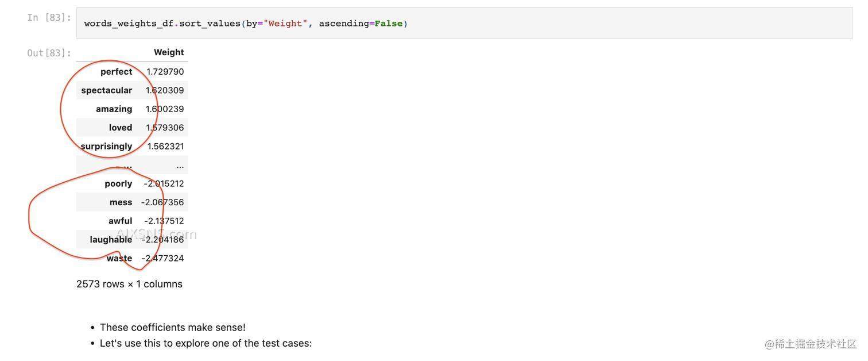Select the 'amazing' index entry
This screenshot has height=361, width=868.
pos(114,109)
